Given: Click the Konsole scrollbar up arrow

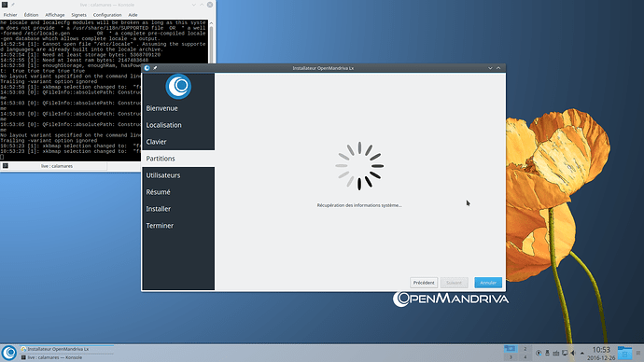Looking at the screenshot, I should coord(211,23).
